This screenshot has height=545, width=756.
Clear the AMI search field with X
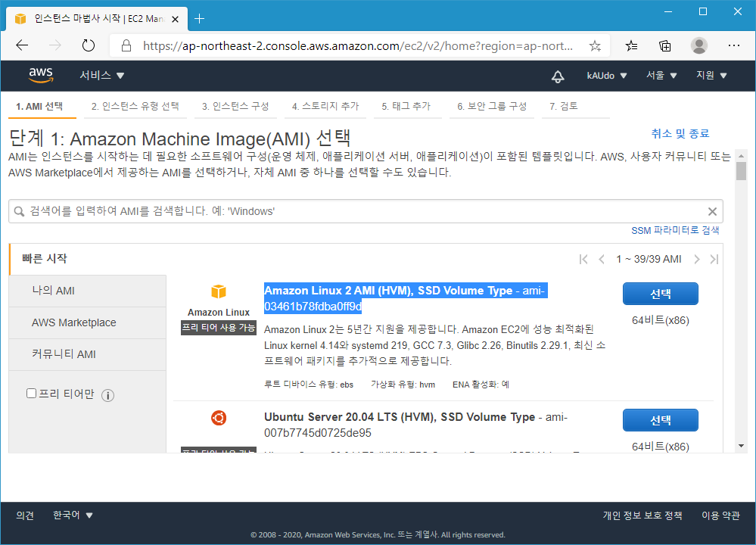(712, 211)
